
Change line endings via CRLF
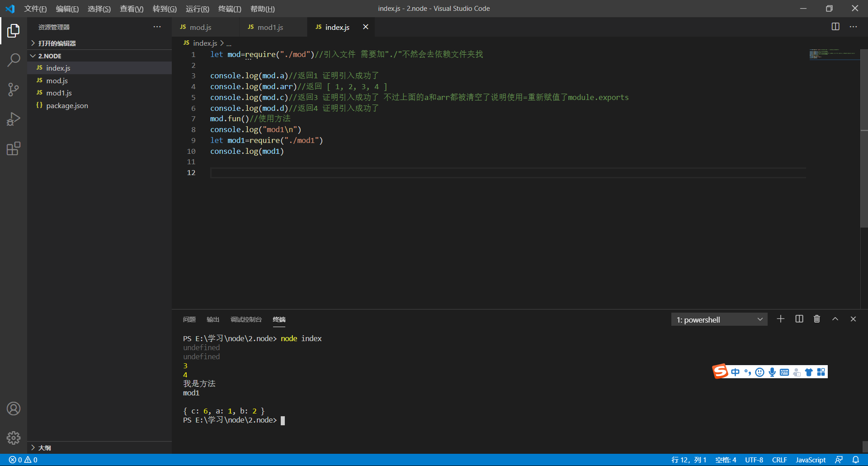(x=779, y=460)
